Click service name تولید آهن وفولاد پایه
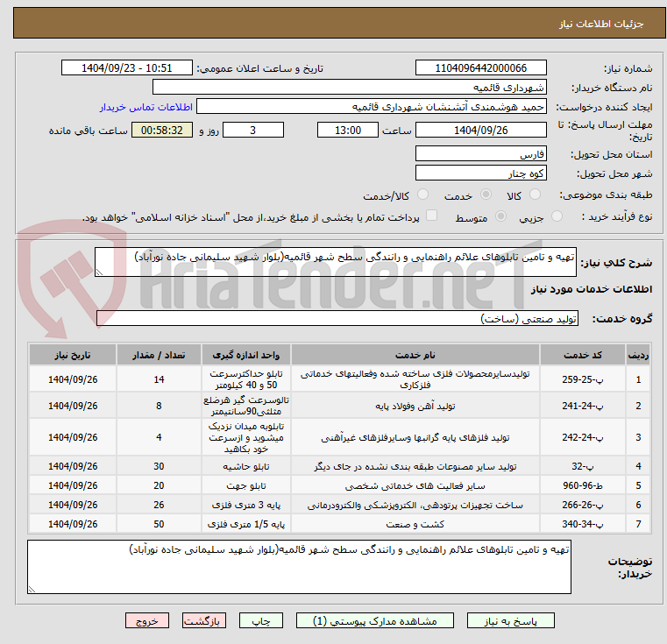Viewport: 667px width, 644px height. (x=415, y=406)
